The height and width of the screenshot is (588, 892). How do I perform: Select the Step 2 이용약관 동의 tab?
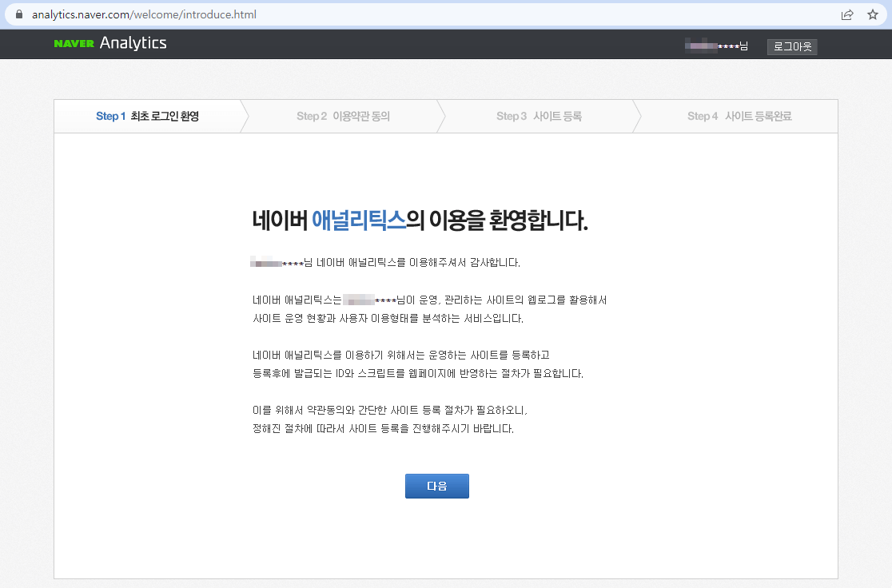(342, 116)
